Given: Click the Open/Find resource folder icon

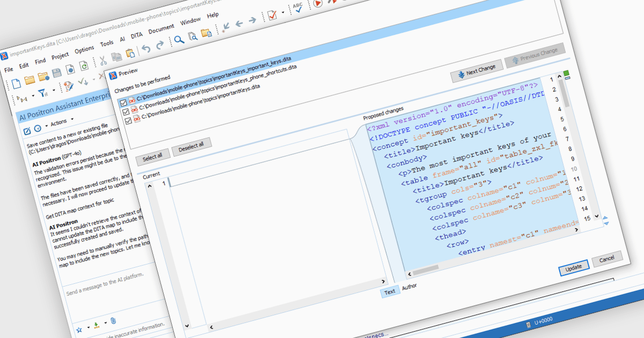Looking at the screenshot, I should click(206, 34).
